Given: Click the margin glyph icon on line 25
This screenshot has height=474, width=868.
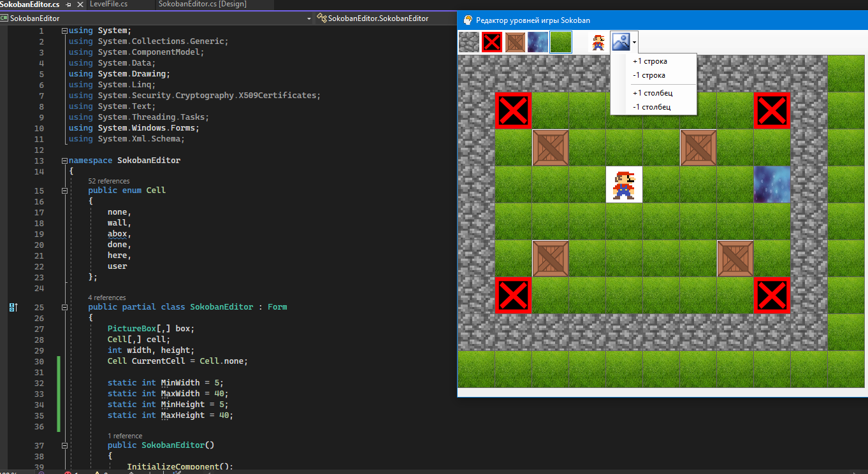Looking at the screenshot, I should click(12, 307).
